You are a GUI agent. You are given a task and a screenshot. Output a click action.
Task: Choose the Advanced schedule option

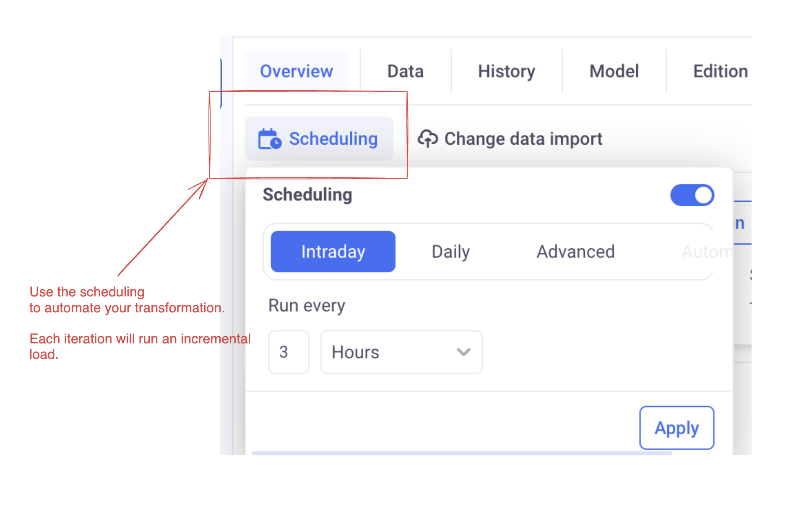click(x=575, y=252)
